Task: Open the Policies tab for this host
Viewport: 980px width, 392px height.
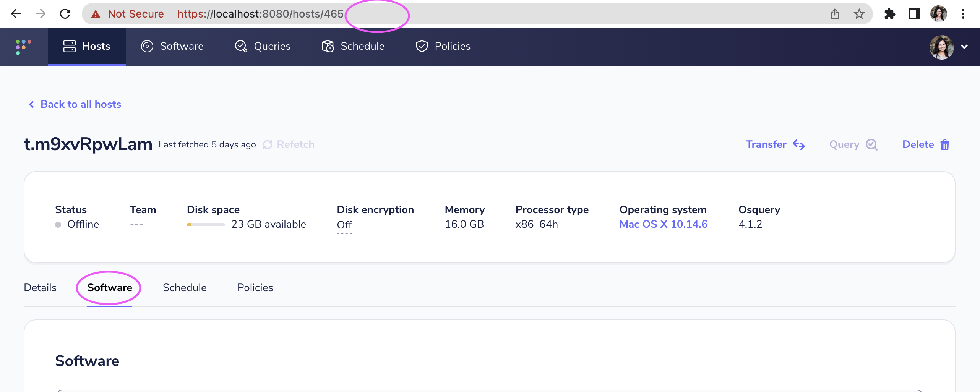Action: coord(255,287)
